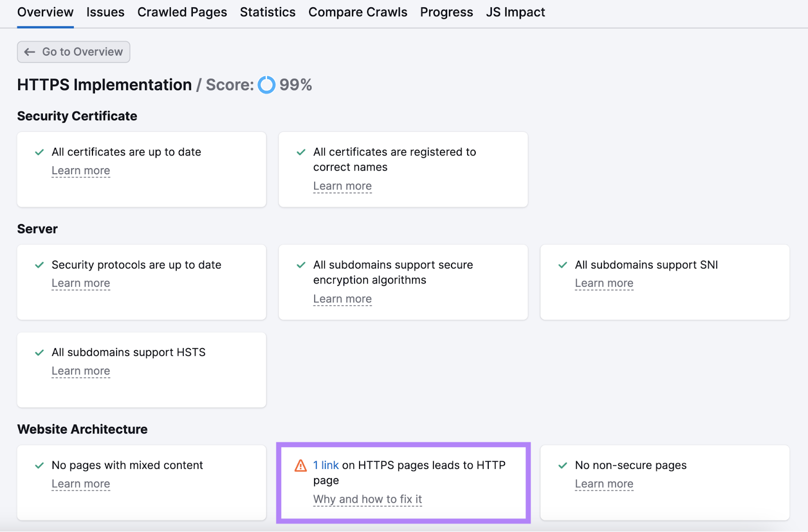Open the Compare Crawls tab
This screenshot has height=532, width=808.
[x=358, y=12]
